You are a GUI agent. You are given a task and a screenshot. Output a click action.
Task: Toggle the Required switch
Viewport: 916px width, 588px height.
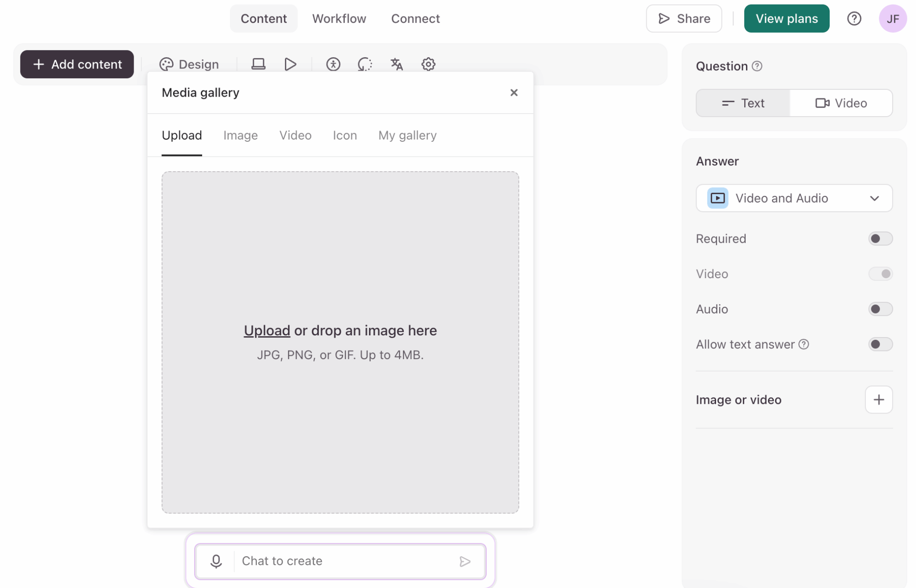pyautogui.click(x=880, y=238)
